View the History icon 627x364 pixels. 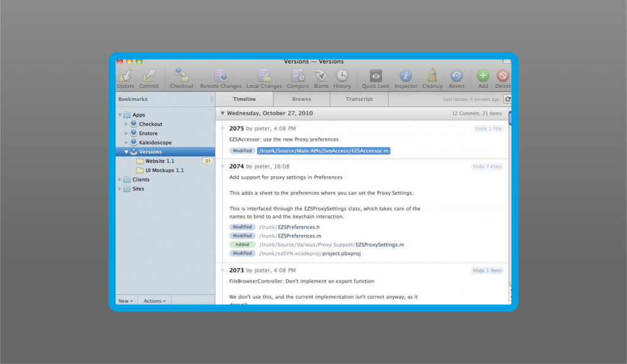(x=342, y=79)
